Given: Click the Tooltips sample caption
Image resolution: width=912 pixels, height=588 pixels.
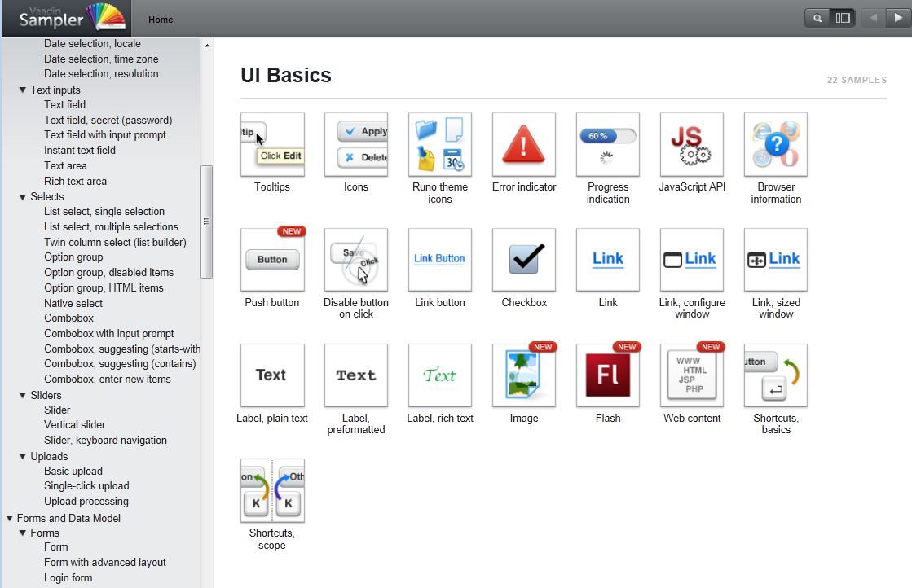Looking at the screenshot, I should (271, 187).
